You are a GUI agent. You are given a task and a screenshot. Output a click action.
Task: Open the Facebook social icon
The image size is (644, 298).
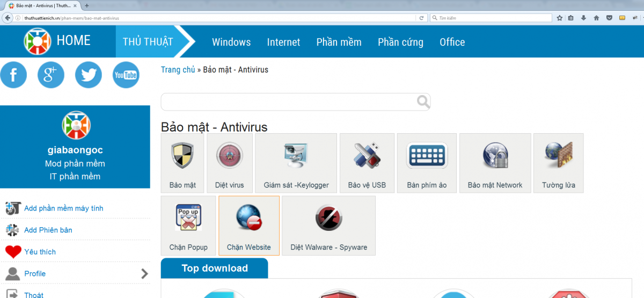pos(13,75)
